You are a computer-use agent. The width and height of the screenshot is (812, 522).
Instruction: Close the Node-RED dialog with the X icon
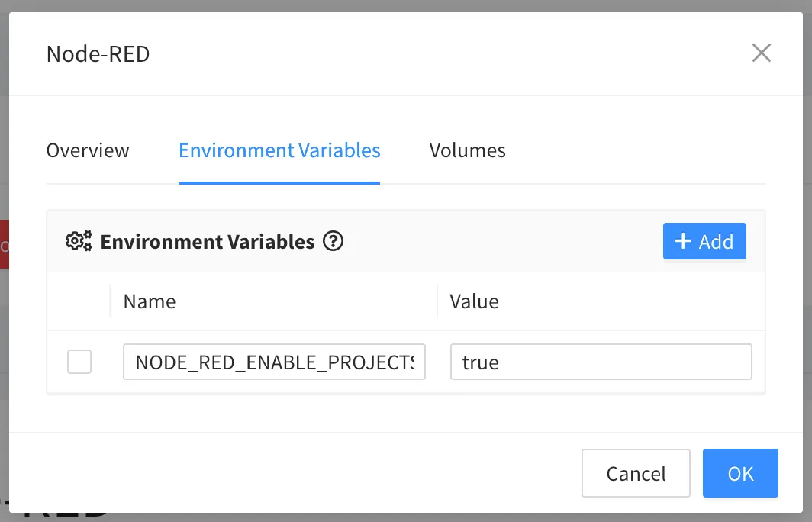[x=762, y=53]
